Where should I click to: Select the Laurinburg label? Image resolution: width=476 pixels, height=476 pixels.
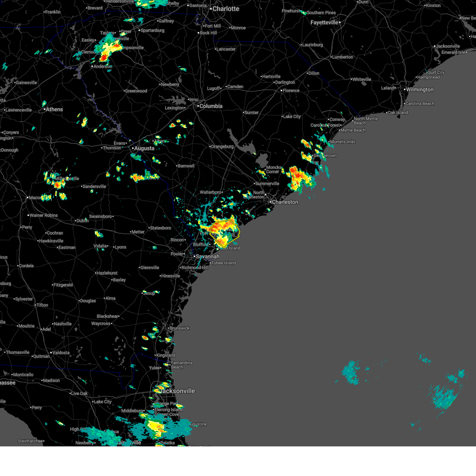click(312, 45)
